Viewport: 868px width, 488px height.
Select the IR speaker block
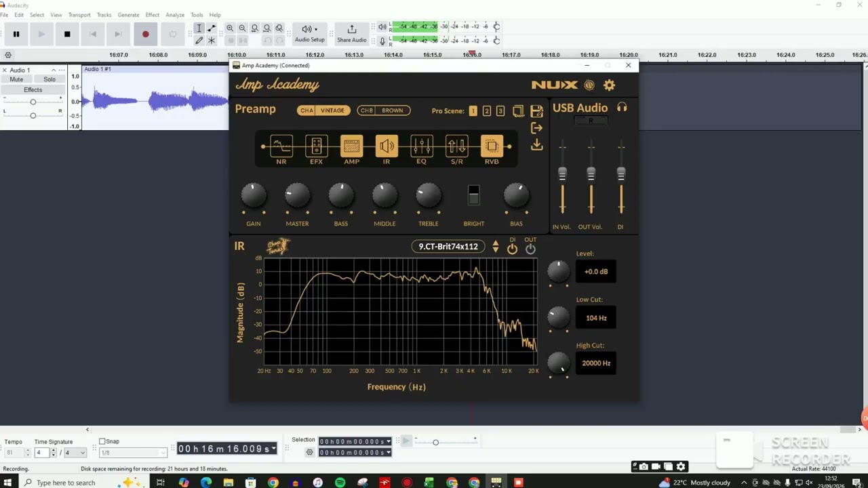387,146
